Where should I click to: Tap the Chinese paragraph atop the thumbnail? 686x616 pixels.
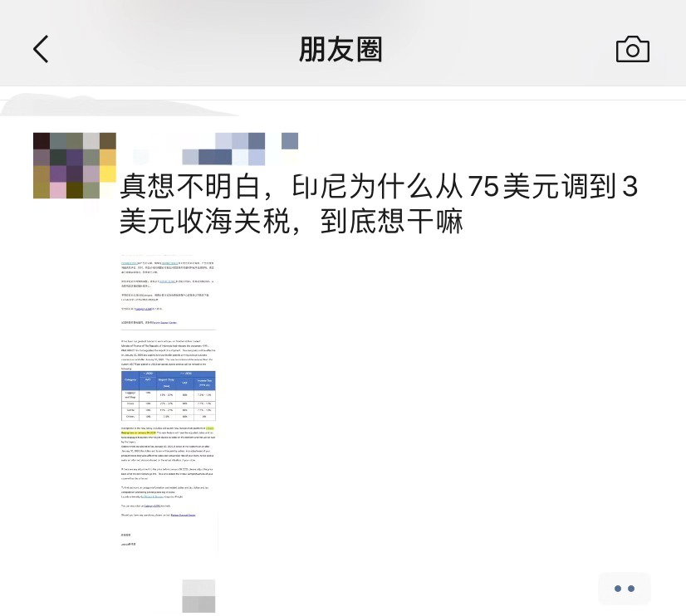(168, 267)
